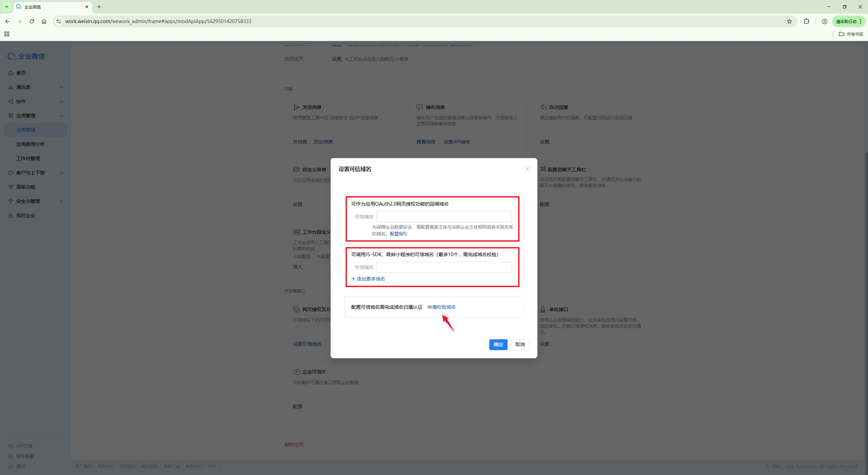Click the 企业可信IP icon
Viewport: 868px width, 475px height.
[x=297, y=372]
